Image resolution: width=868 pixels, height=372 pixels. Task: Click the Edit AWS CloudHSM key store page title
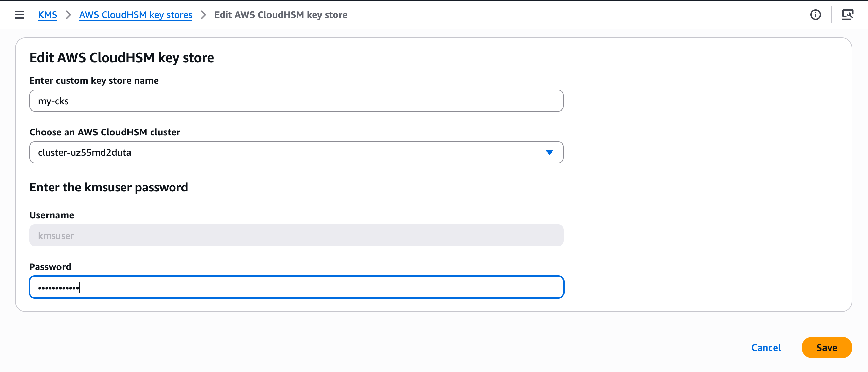[122, 57]
